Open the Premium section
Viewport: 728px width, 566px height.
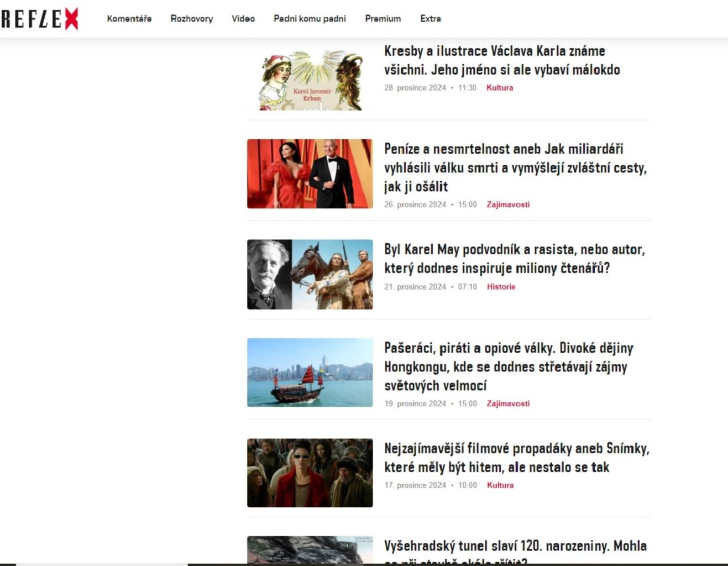click(383, 19)
